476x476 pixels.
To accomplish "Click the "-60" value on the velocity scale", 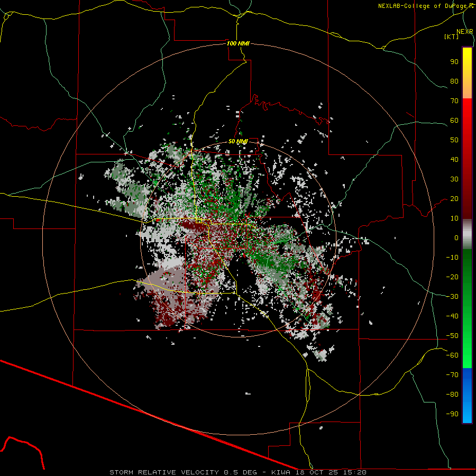I will (x=452, y=355).
